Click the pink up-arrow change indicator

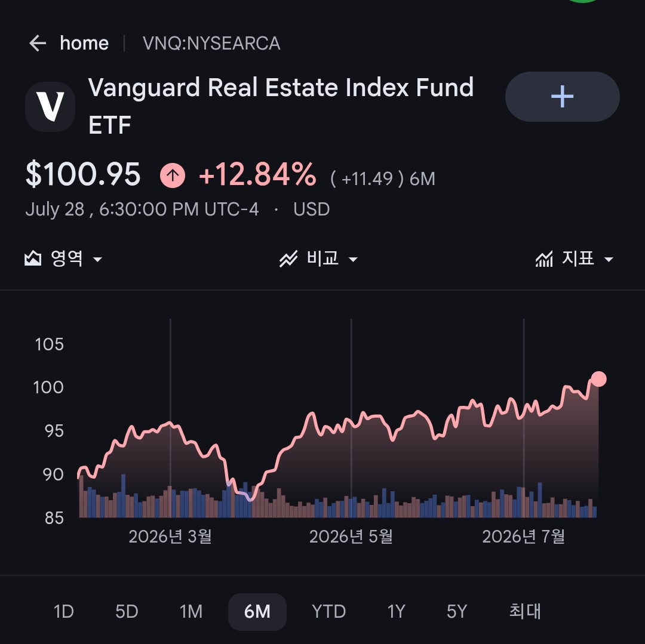tap(173, 175)
